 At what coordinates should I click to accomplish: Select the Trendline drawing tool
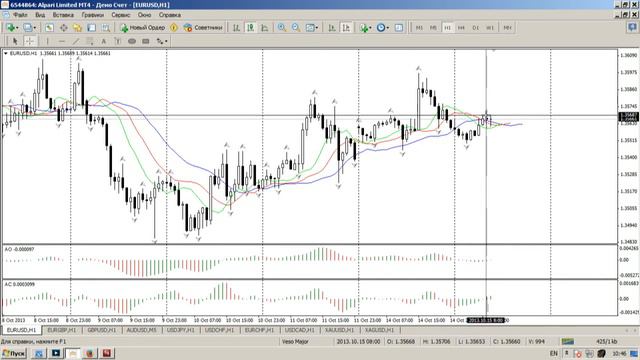[76, 41]
